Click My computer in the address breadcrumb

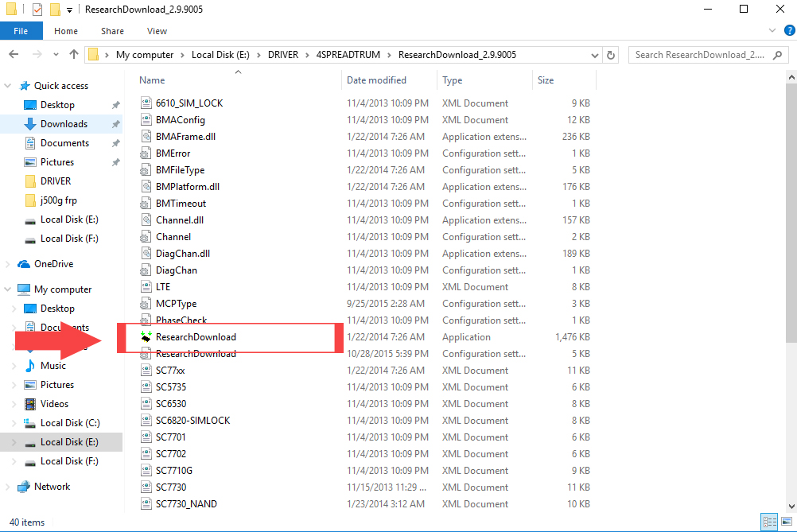coord(145,55)
